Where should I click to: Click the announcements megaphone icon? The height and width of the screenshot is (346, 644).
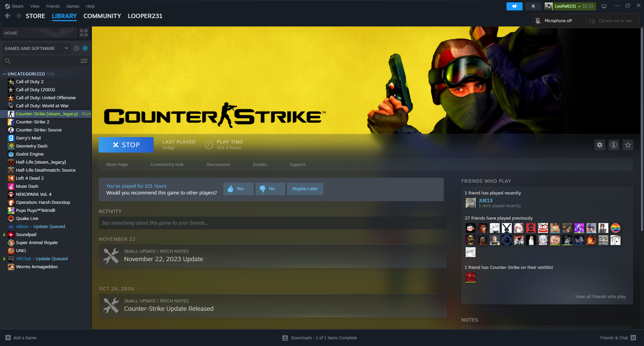point(514,6)
